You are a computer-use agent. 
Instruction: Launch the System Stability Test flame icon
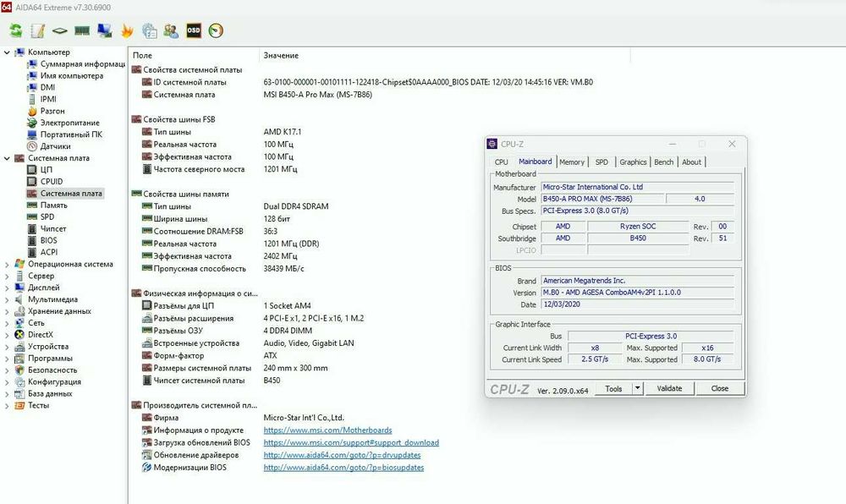pyautogui.click(x=127, y=30)
